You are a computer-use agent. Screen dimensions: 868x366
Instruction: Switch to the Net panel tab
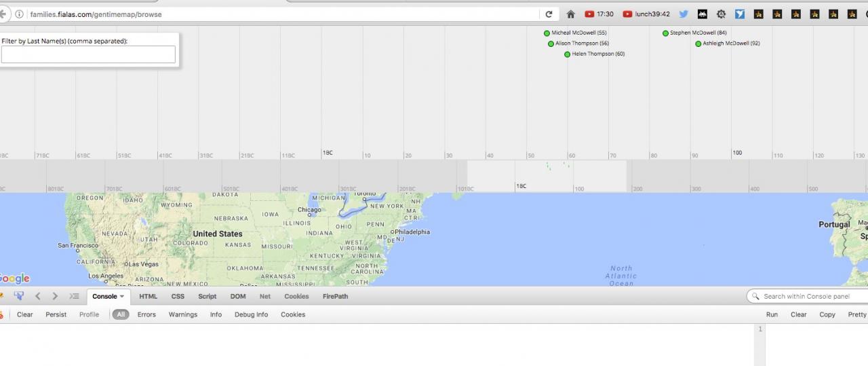(x=264, y=296)
